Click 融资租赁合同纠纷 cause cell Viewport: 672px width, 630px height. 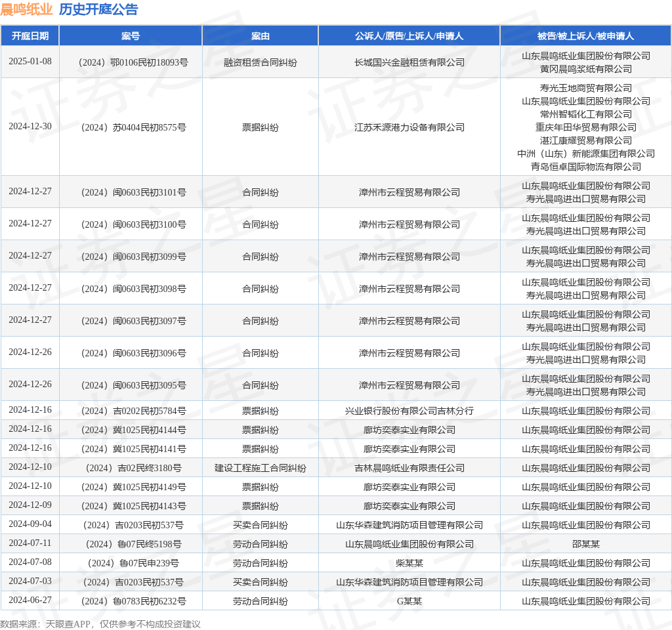(x=260, y=62)
